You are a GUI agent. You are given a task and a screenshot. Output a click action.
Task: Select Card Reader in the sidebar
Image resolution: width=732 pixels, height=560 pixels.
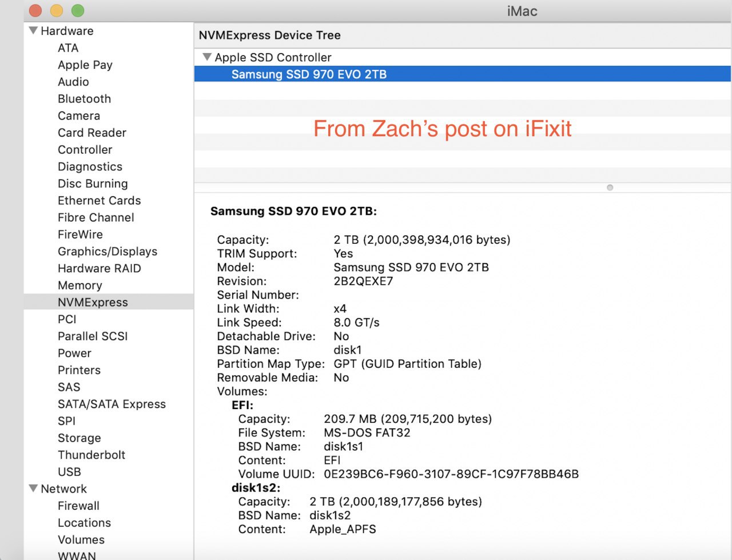92,133
